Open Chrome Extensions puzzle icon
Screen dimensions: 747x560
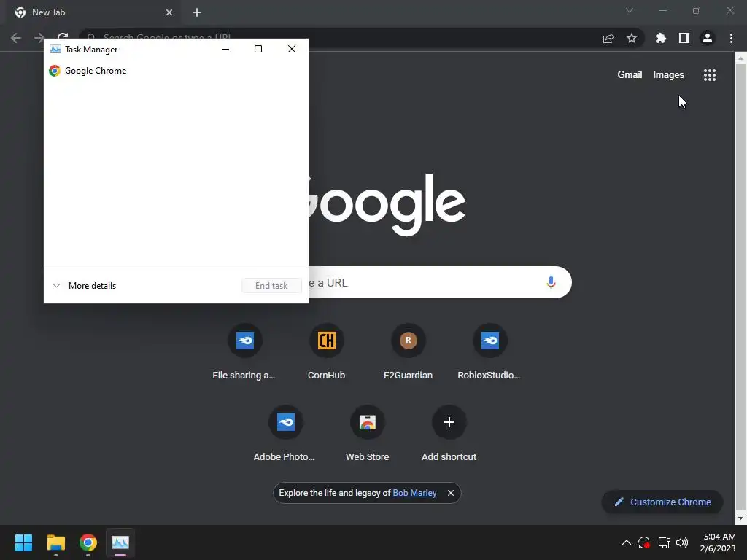coord(661,38)
